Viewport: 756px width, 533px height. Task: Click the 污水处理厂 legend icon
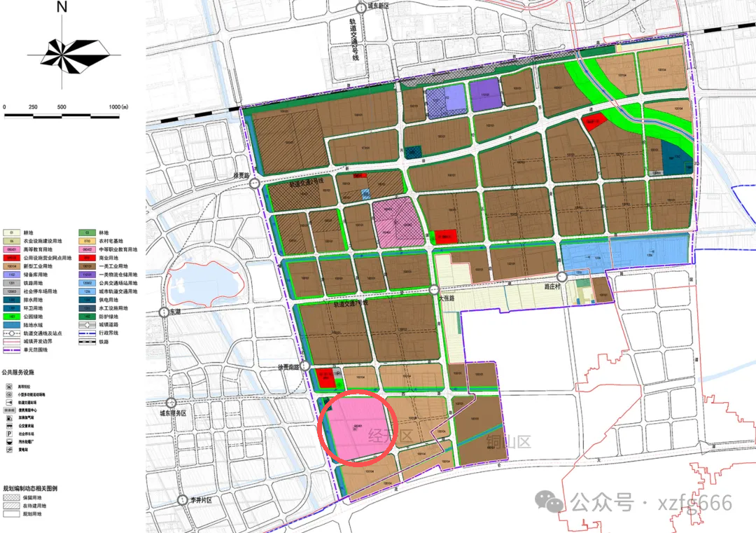(x=8, y=441)
